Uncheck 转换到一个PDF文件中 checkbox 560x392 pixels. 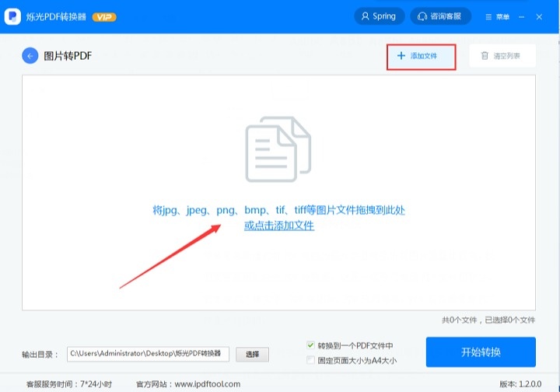pos(311,345)
